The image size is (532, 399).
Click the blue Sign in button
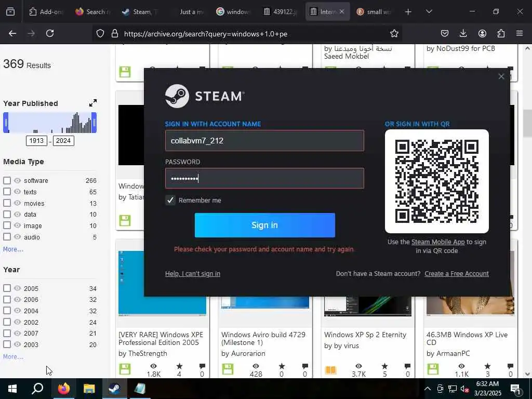(x=264, y=225)
